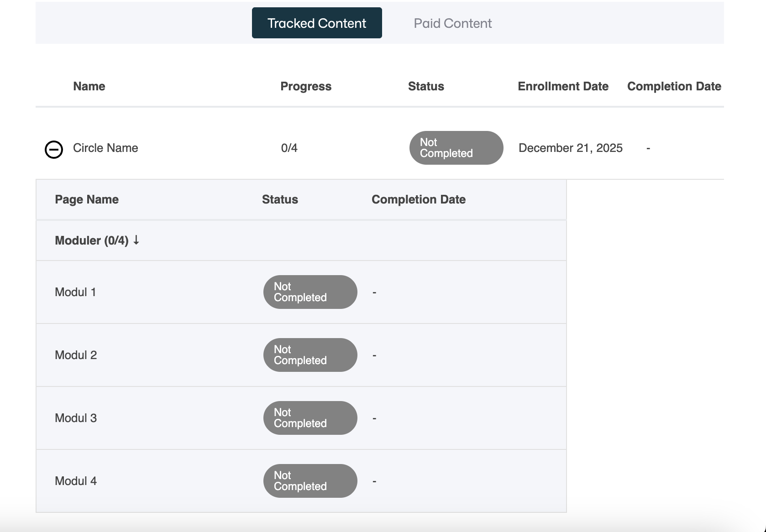Select the Tracked Content tab

(317, 23)
